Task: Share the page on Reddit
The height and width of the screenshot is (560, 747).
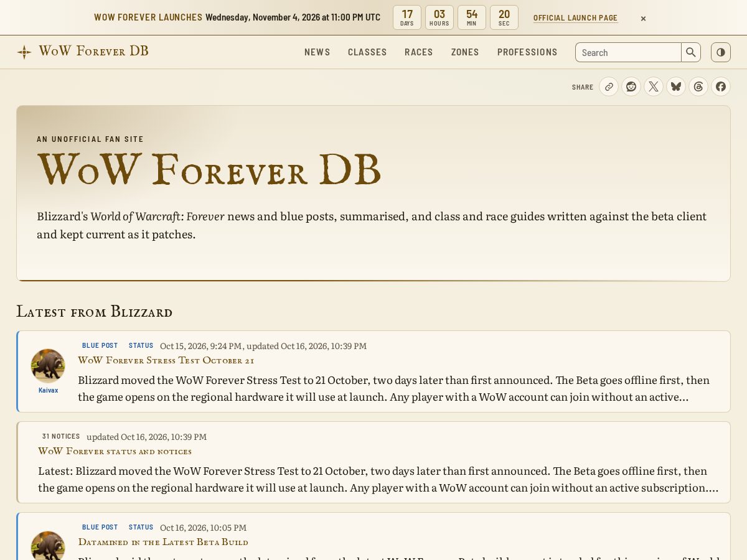Action: pyautogui.click(x=631, y=86)
